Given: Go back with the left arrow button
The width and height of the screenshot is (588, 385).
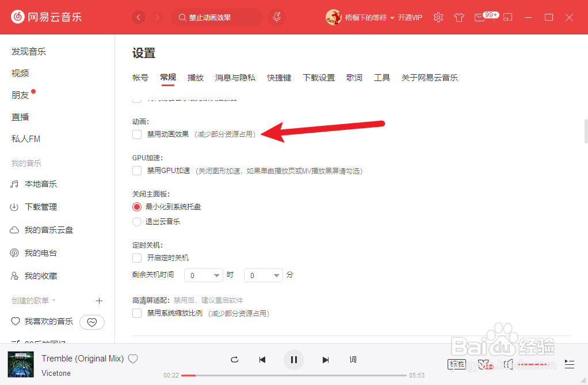Looking at the screenshot, I should pos(139,17).
